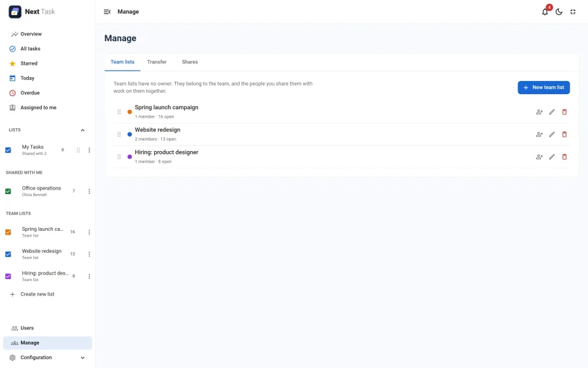This screenshot has width=588, height=368.
Task: Toggle the My Tasks checkbox
Action: coord(8,150)
